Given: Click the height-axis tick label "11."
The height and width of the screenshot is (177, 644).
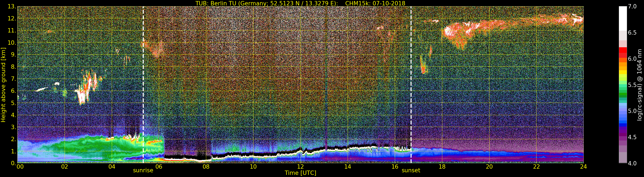Looking at the screenshot, I should tap(12, 31).
